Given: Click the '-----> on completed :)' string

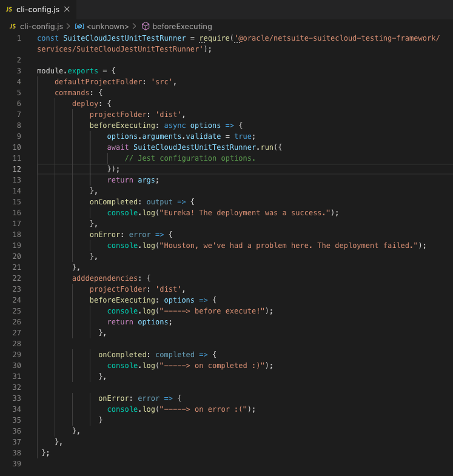Looking at the screenshot, I should [212, 366].
